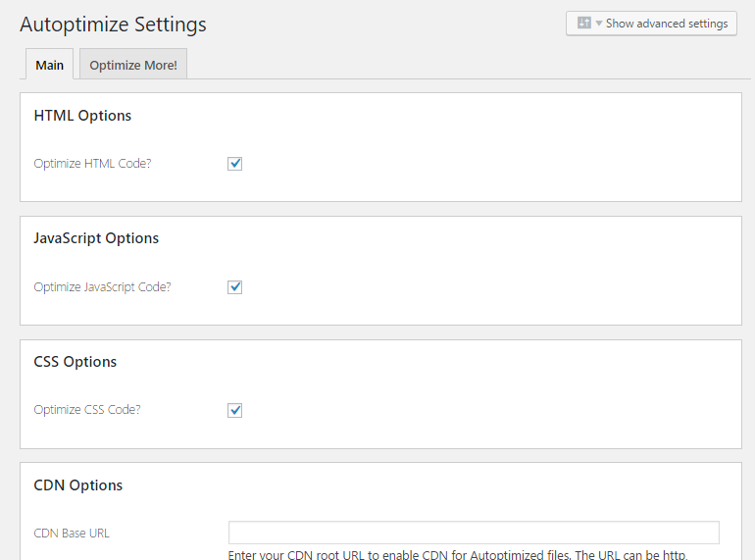Toggle the Optimize JavaScript Code checkbox
This screenshot has height=560, width=755.
pos(235,287)
